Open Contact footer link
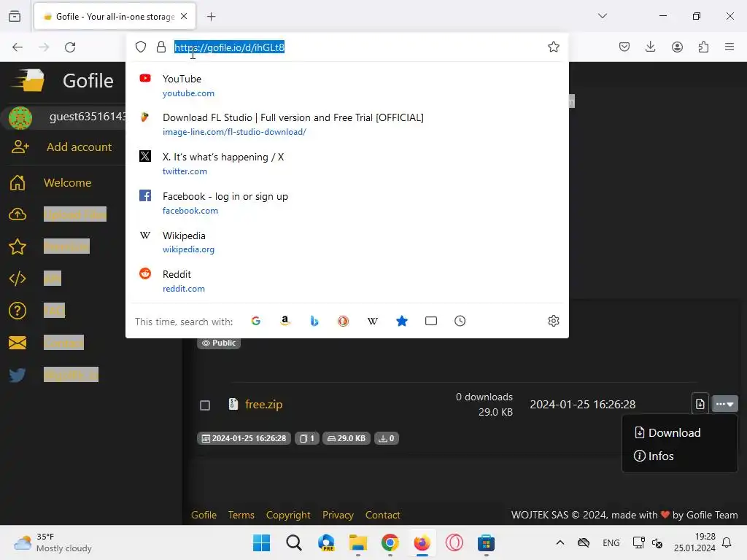 click(382, 515)
